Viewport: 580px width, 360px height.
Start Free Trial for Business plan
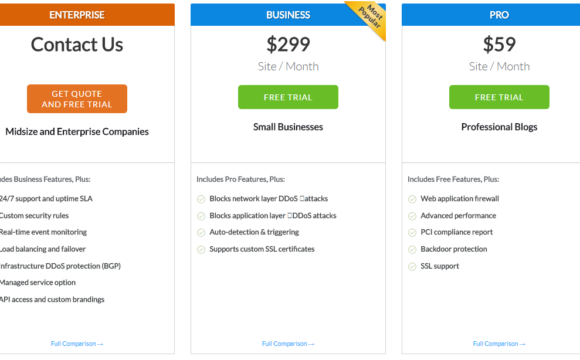tap(288, 97)
